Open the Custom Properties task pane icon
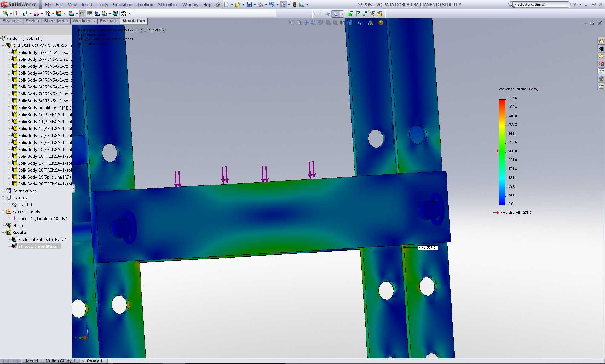 (601, 86)
